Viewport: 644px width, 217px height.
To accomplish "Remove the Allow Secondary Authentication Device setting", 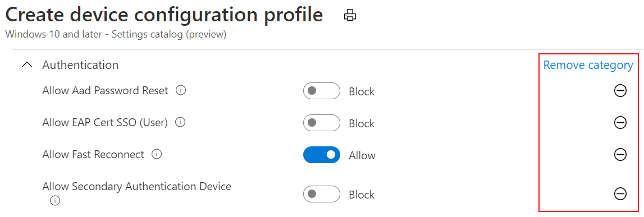I will [620, 193].
